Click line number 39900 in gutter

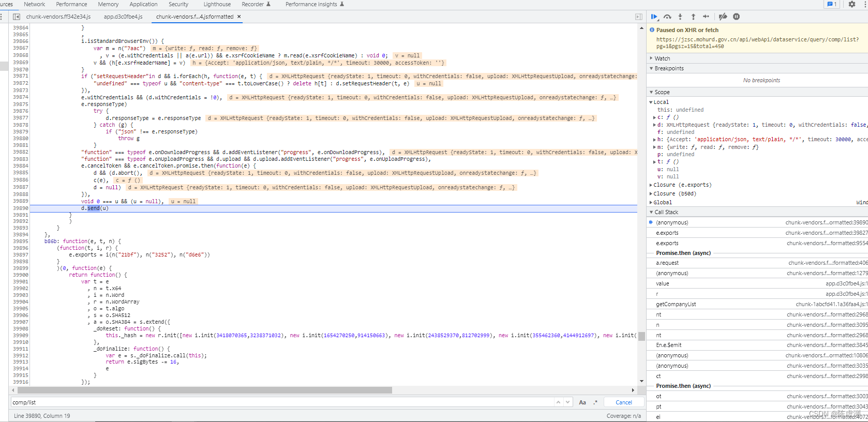(21, 275)
